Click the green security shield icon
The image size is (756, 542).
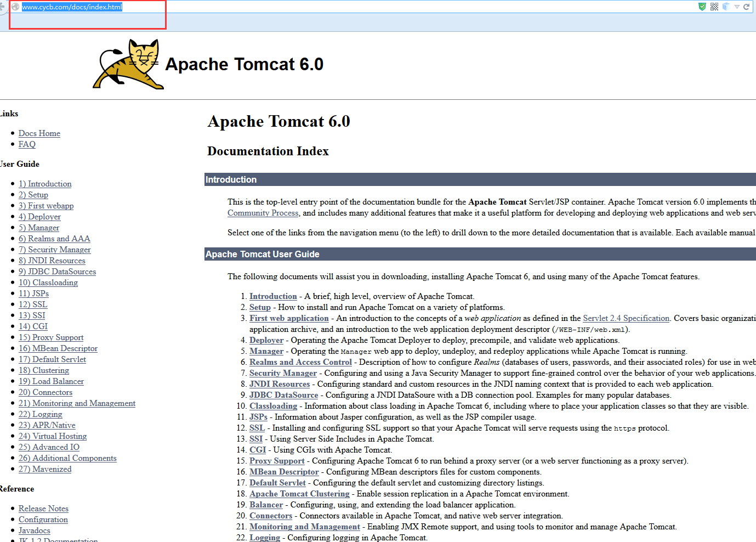(x=702, y=7)
